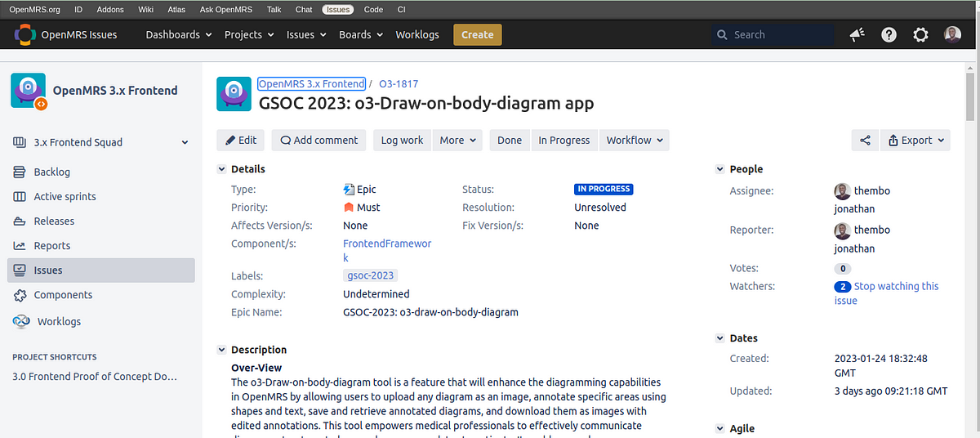This screenshot has height=438, width=980.
Task: Click the 3.x Frontend Squad board icon
Action: tap(20, 142)
